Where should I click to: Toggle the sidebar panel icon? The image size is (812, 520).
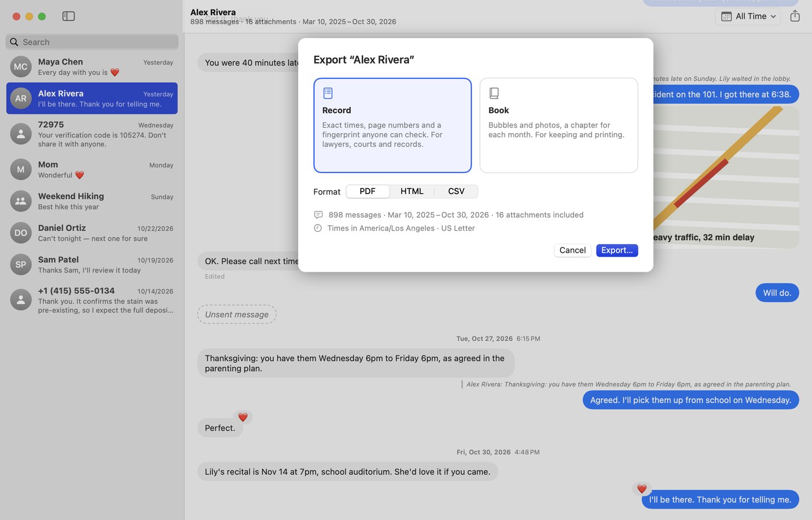[x=68, y=16]
